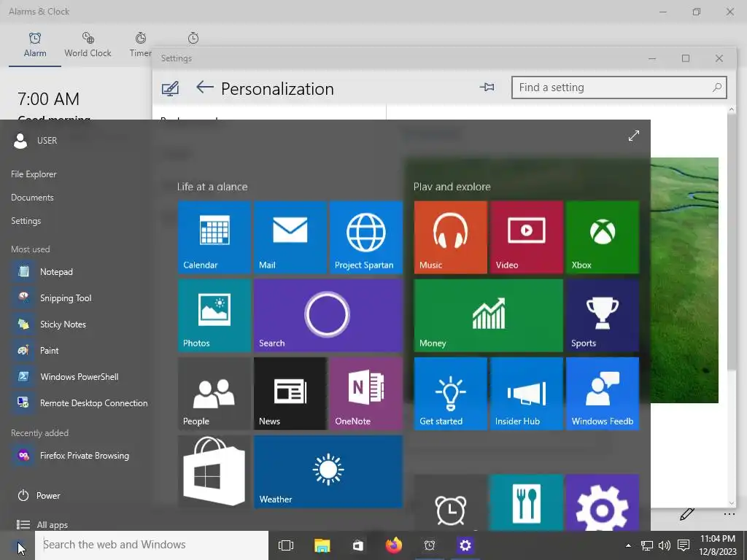Click the taskbar search box

(152, 545)
